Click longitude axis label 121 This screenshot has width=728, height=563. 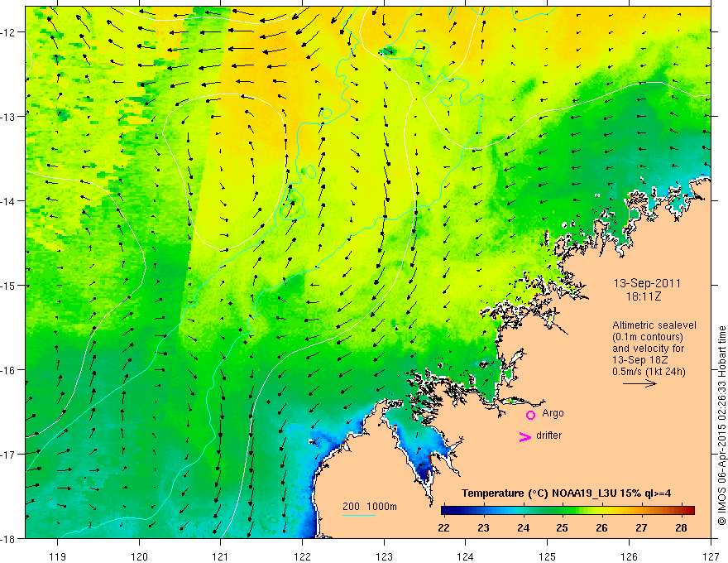coord(221,556)
